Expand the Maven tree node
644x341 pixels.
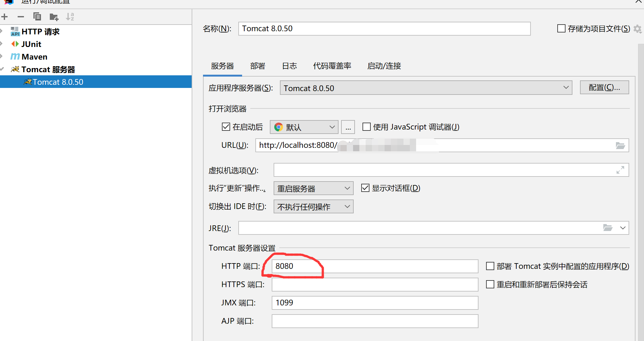click(x=1, y=56)
